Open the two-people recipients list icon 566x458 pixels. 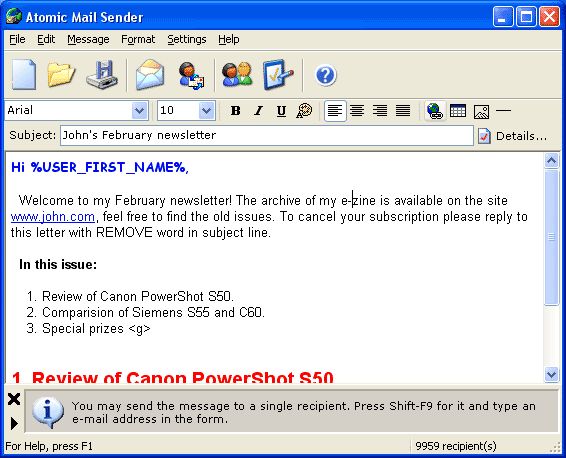point(237,75)
